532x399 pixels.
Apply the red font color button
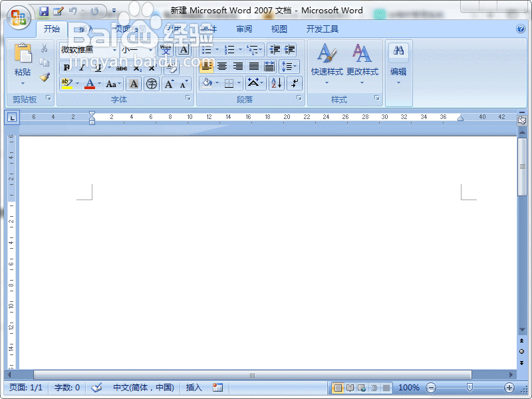coord(90,84)
